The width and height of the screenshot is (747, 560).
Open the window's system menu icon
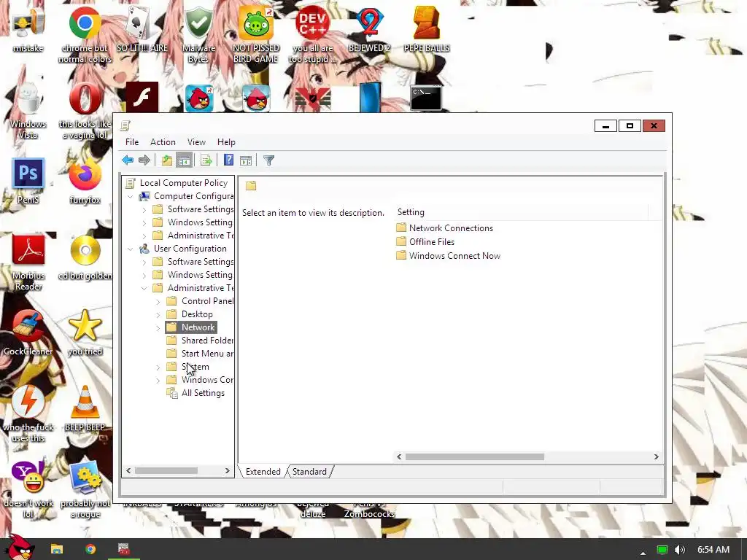coord(125,125)
